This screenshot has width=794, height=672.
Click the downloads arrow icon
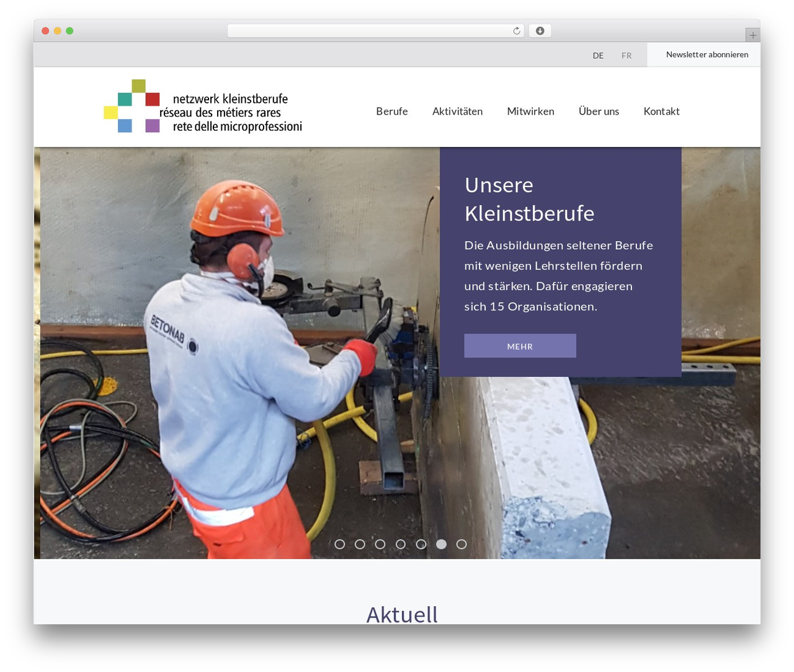[540, 31]
